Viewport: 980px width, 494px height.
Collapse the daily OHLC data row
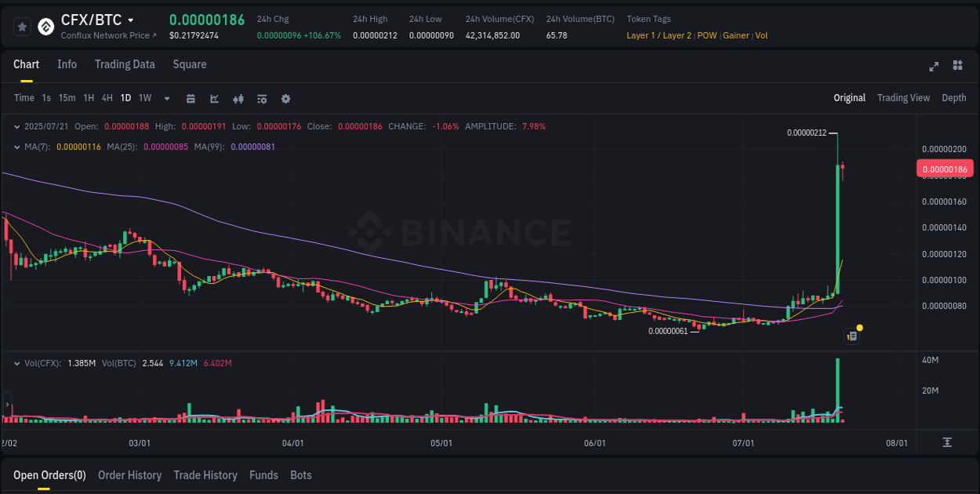(16, 125)
